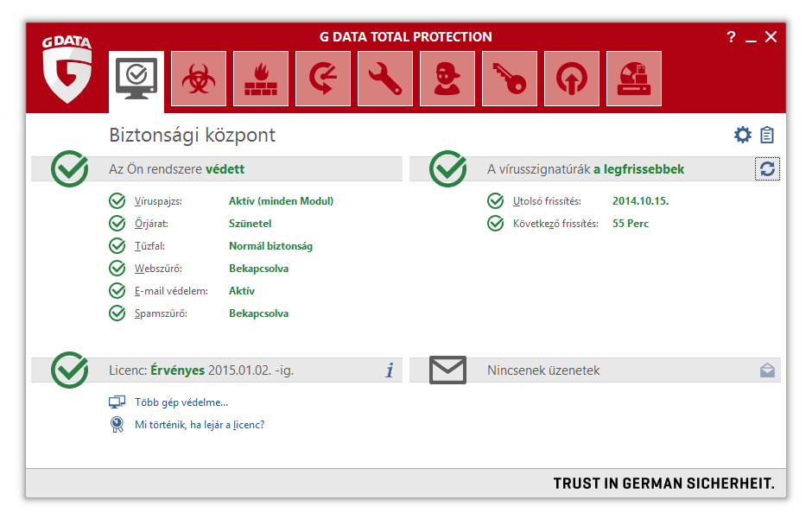The image size is (812, 519).
Task: Select the Security Center monitor tab
Action: click(x=136, y=79)
